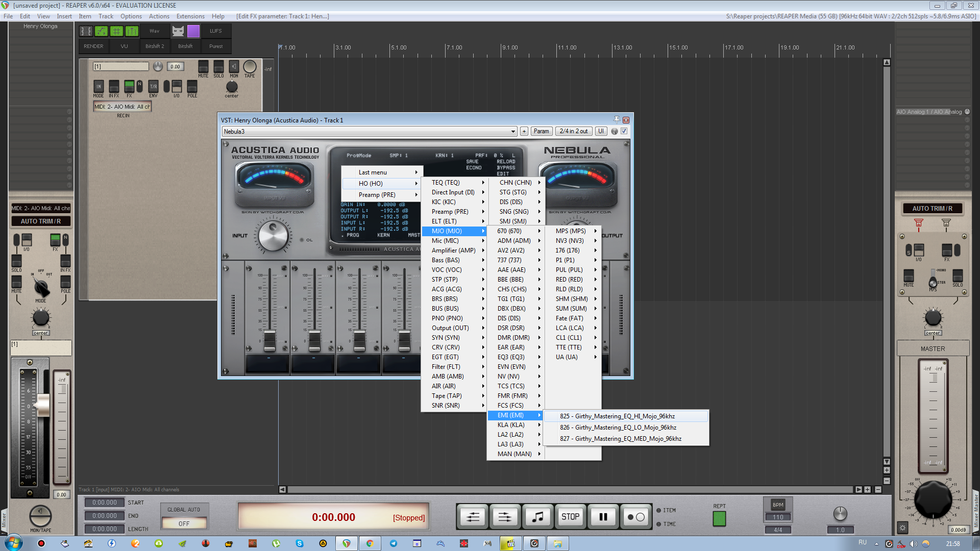Click the LUFS toolbar button
980x551 pixels.
click(x=216, y=31)
